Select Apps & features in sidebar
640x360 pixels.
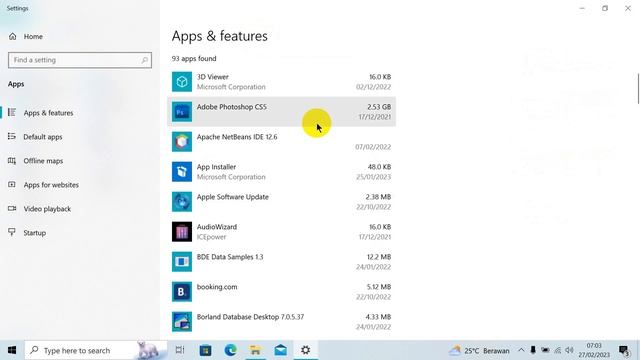click(48, 113)
